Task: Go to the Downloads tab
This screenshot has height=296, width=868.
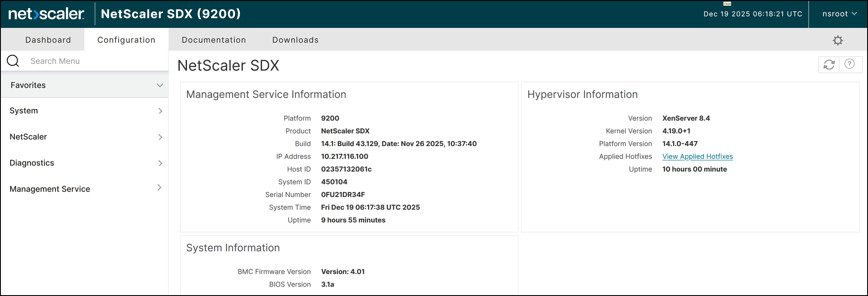Action: click(x=295, y=40)
